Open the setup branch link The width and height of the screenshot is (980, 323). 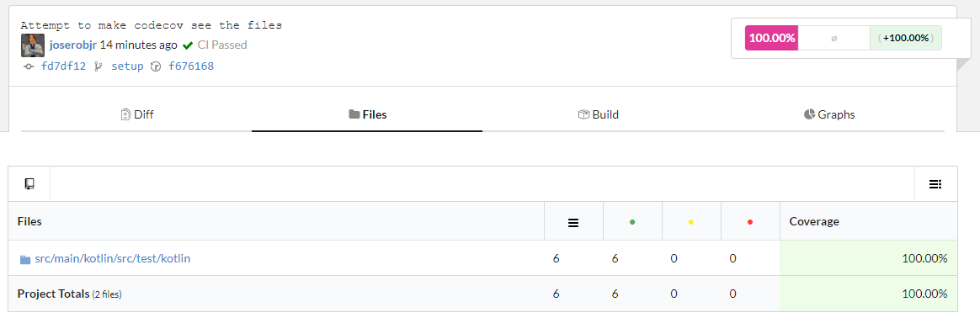[x=127, y=66]
